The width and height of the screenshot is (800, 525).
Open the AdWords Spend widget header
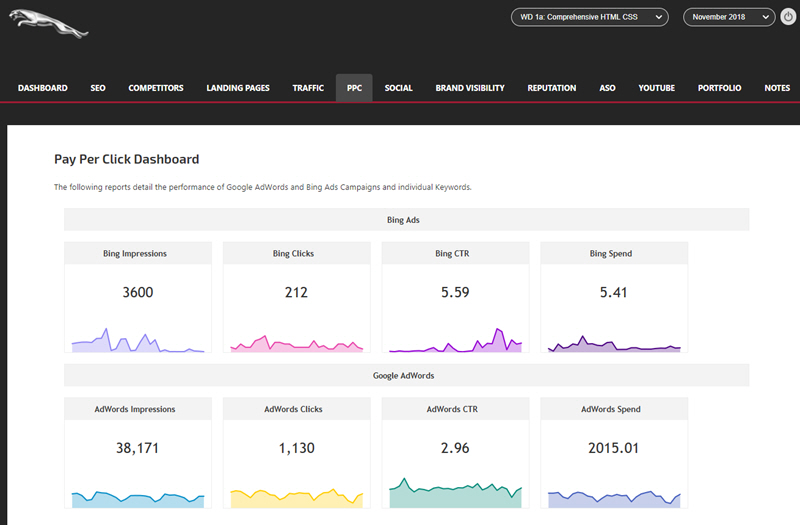coord(614,409)
